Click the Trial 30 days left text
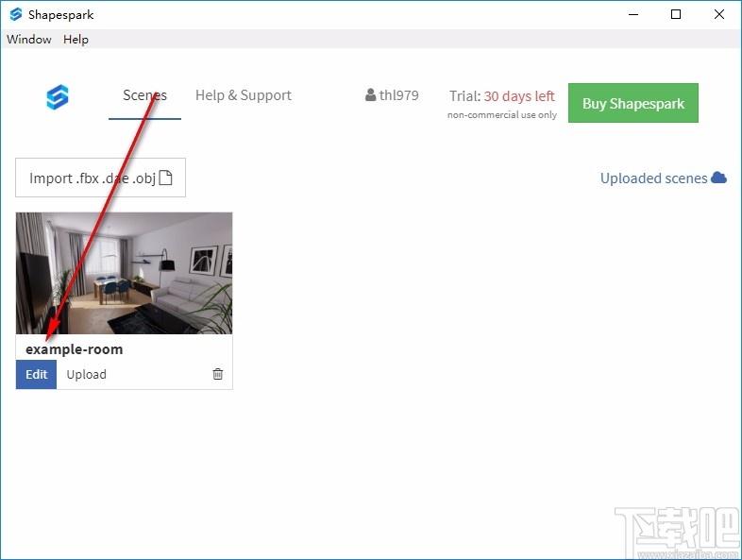This screenshot has width=742, height=560. coord(501,96)
